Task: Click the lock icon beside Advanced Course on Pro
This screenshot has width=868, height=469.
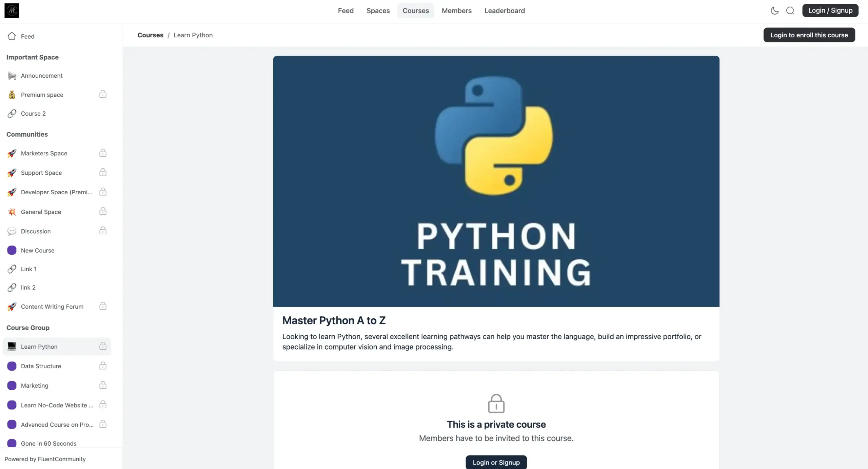Action: click(103, 424)
